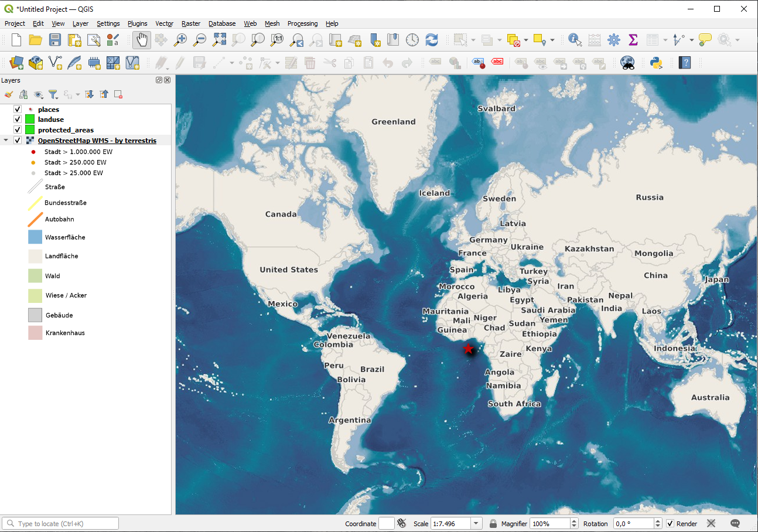Select the Pan Map hand tool
Image resolution: width=758 pixels, height=532 pixels.
(141, 40)
